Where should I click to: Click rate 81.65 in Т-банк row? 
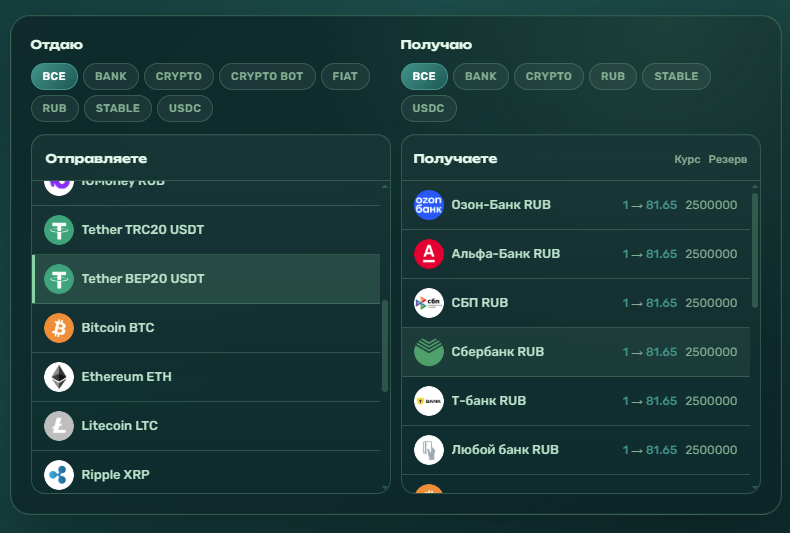662,401
